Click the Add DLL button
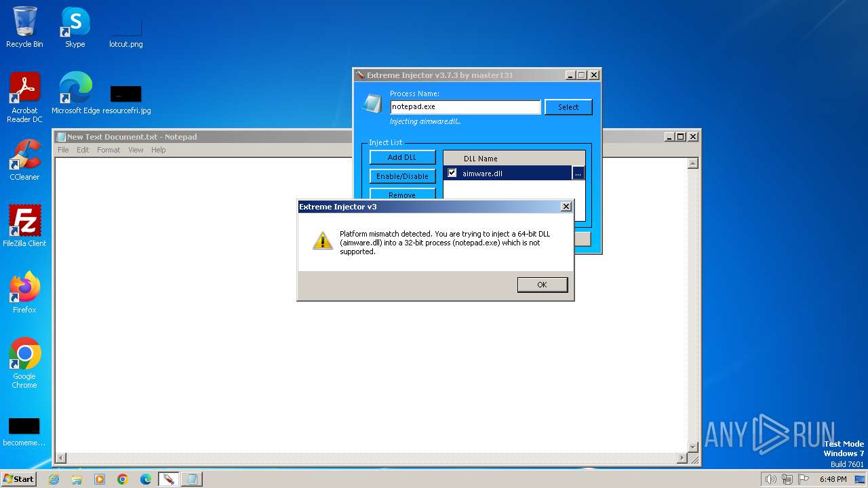The width and height of the screenshot is (868, 488). click(x=402, y=157)
